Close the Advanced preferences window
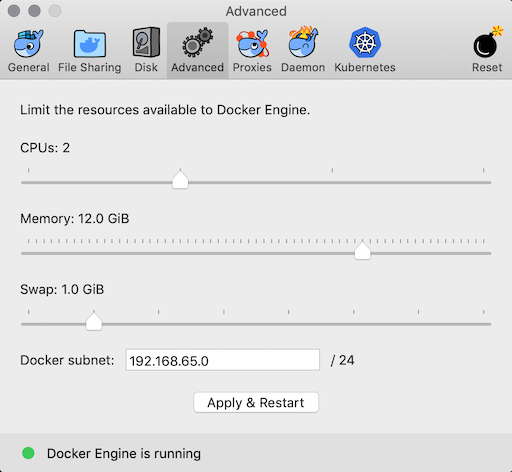Viewport: 512px width, 472px height. coord(14,11)
